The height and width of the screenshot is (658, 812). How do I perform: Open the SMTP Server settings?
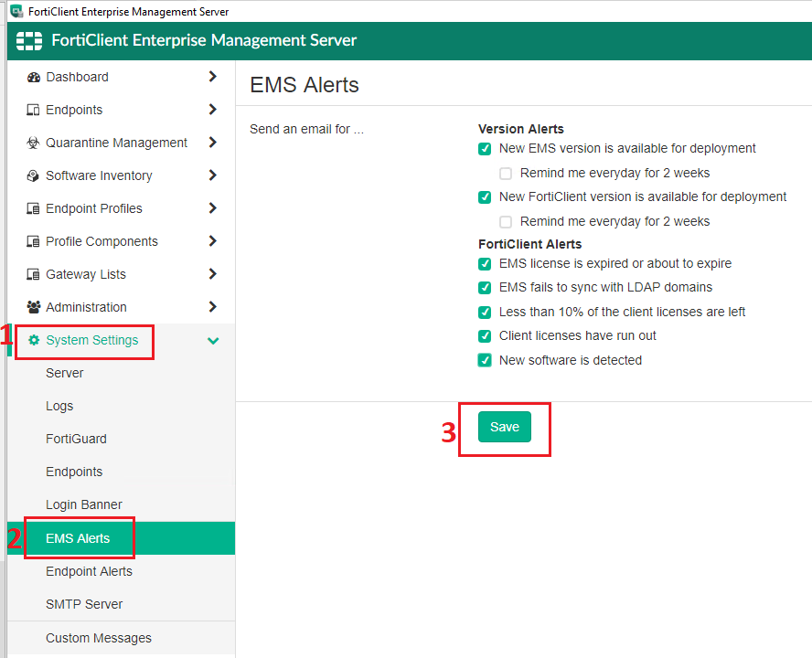click(84, 604)
